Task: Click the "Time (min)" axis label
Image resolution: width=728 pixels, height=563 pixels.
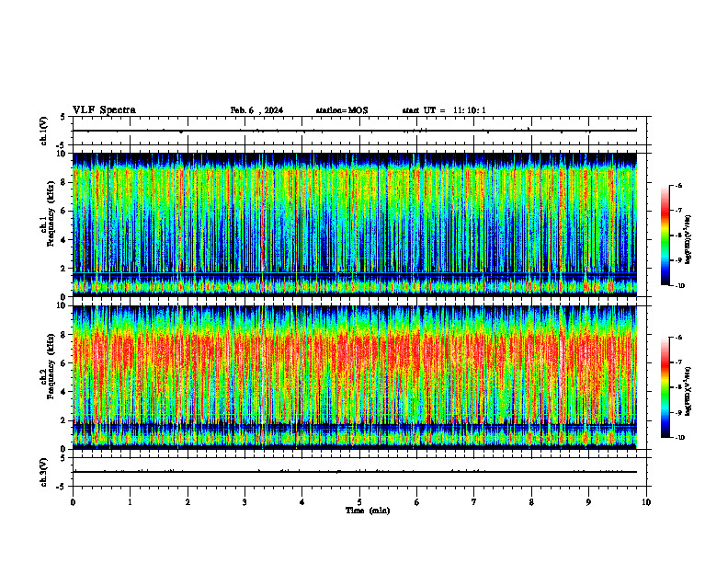Action: pyautogui.click(x=368, y=511)
